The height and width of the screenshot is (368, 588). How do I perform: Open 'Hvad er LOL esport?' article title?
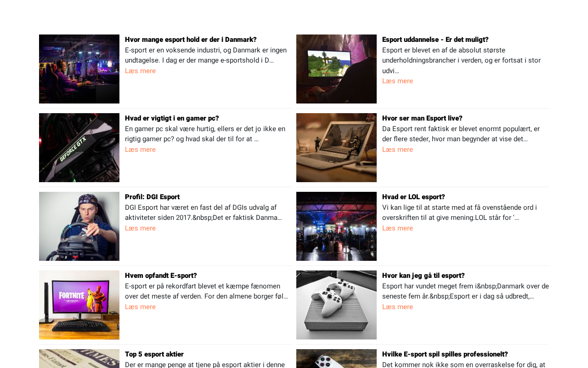413,197
